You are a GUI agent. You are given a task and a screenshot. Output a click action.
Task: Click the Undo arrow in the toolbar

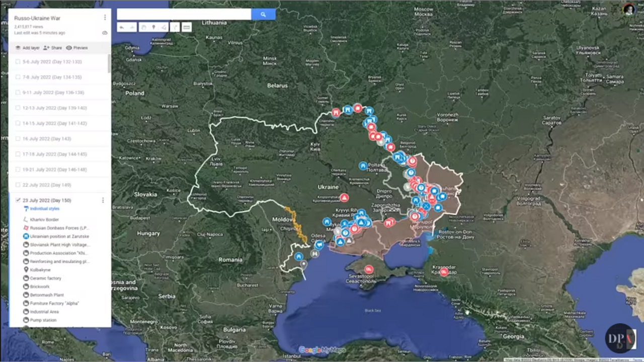click(122, 27)
